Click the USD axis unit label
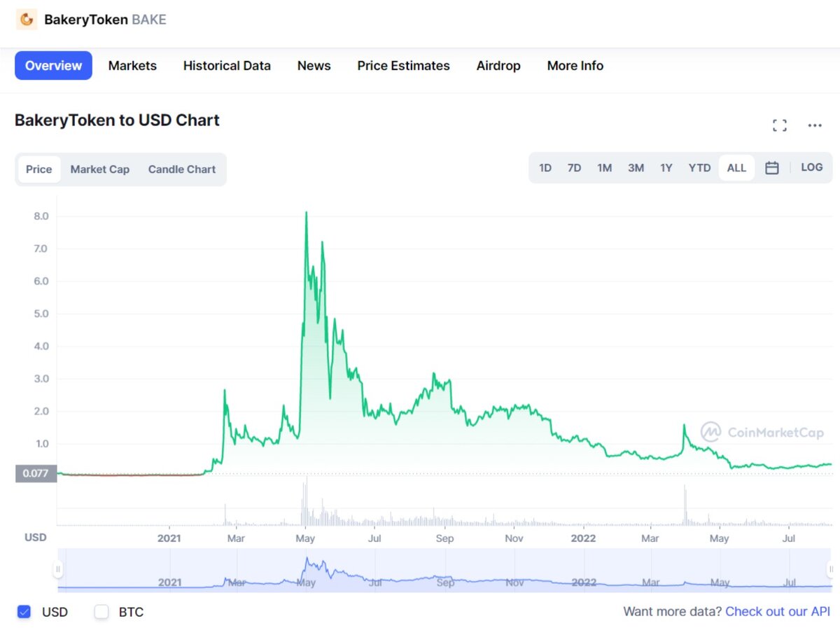Screen dimensions: 840x628 36,537
